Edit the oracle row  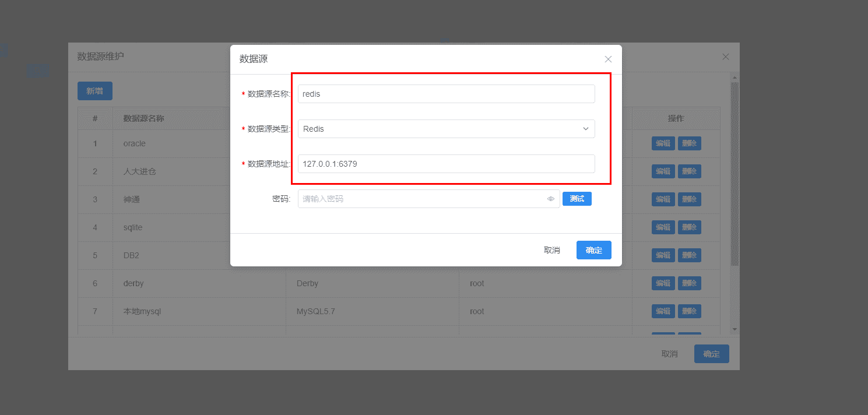pyautogui.click(x=663, y=143)
